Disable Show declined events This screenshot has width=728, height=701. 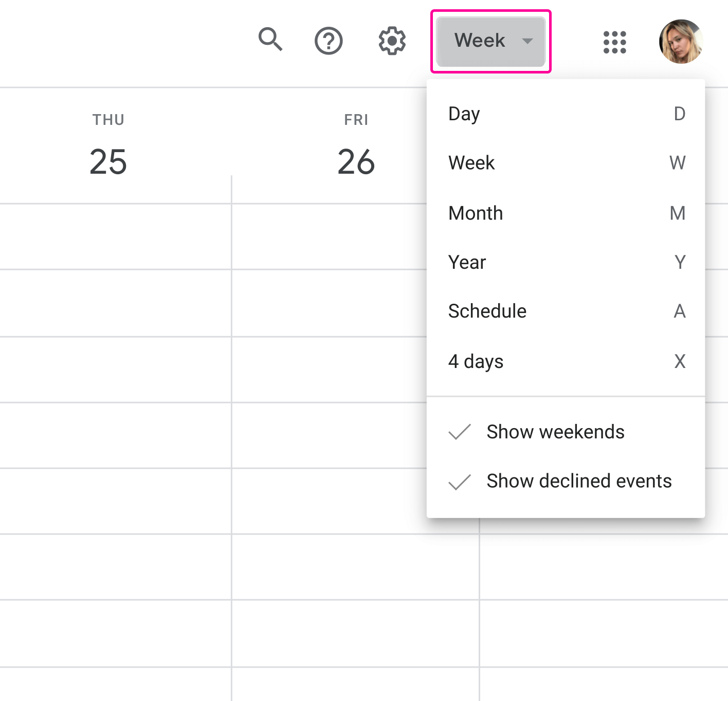(x=578, y=481)
